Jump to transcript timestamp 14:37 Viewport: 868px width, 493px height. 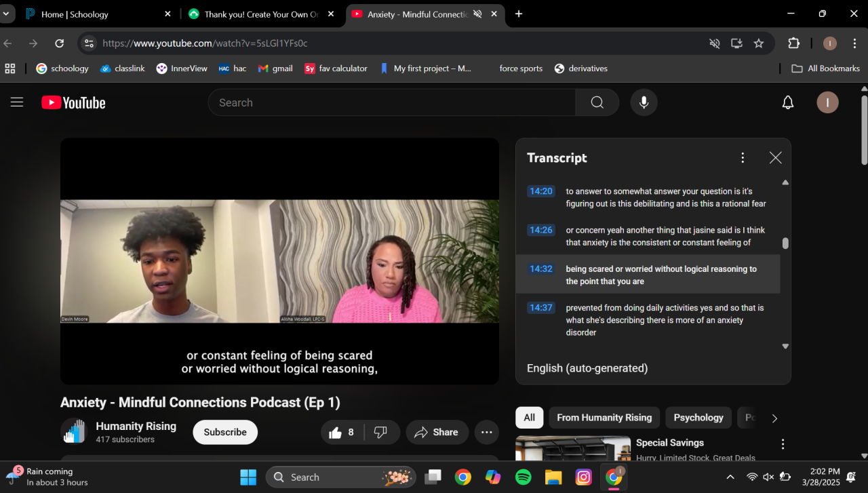tap(541, 308)
